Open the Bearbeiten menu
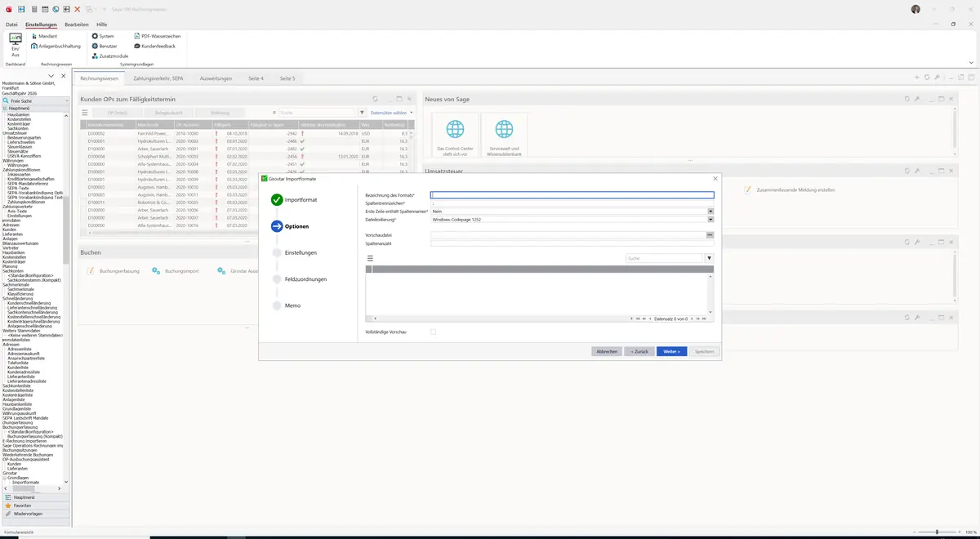Screen dimensions: 980x539 [77, 24]
